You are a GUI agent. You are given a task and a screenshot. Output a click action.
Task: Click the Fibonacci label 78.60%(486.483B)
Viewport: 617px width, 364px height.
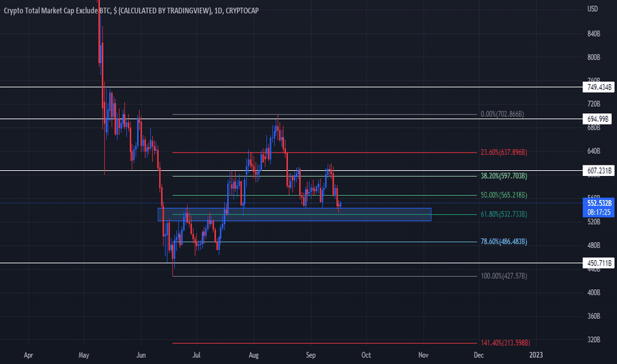(504, 242)
